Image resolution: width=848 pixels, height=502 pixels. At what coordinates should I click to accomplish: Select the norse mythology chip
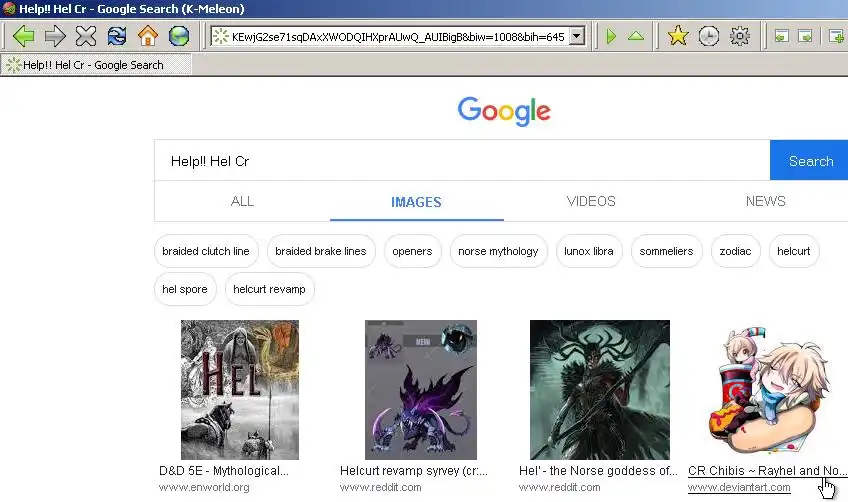pyautogui.click(x=498, y=251)
